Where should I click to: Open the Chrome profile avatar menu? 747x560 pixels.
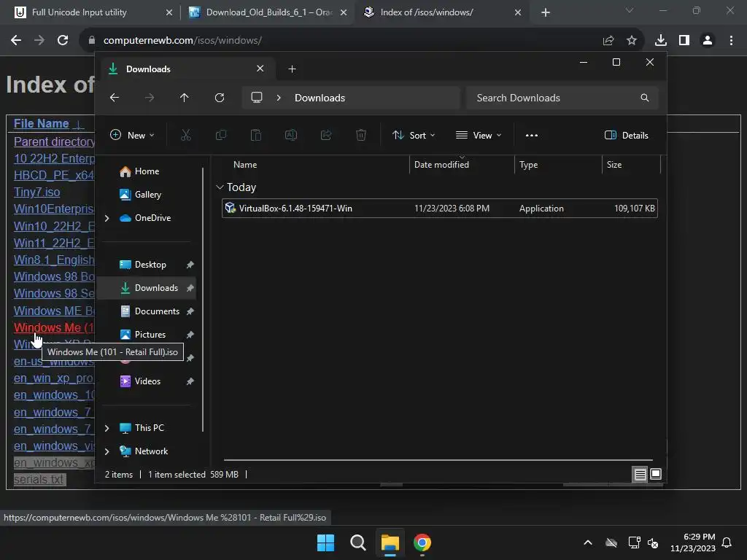coord(708,41)
